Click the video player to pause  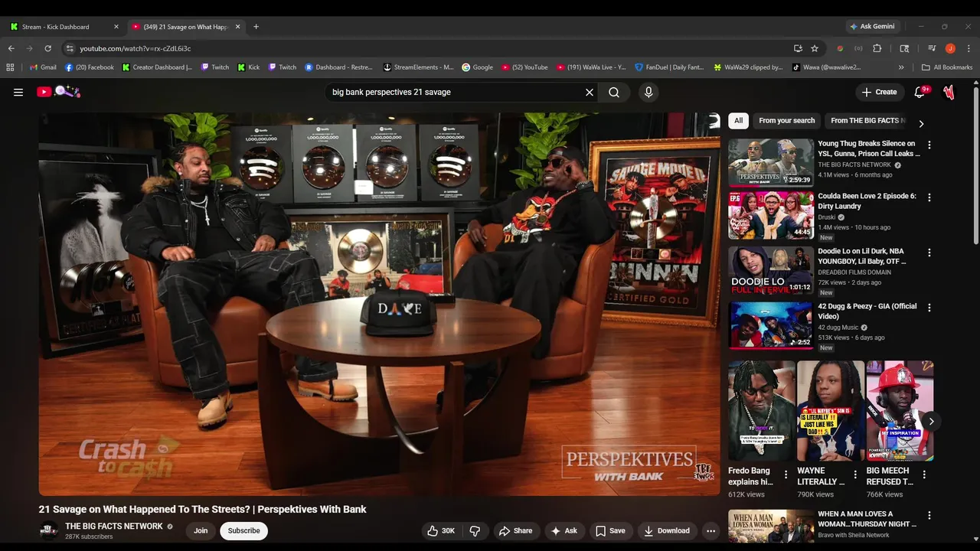(x=380, y=305)
